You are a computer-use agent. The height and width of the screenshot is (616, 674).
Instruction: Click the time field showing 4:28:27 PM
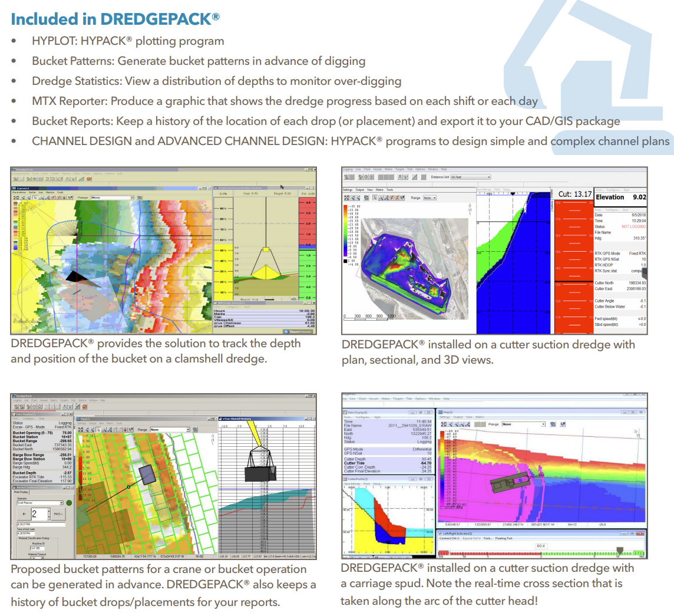(41, 525)
